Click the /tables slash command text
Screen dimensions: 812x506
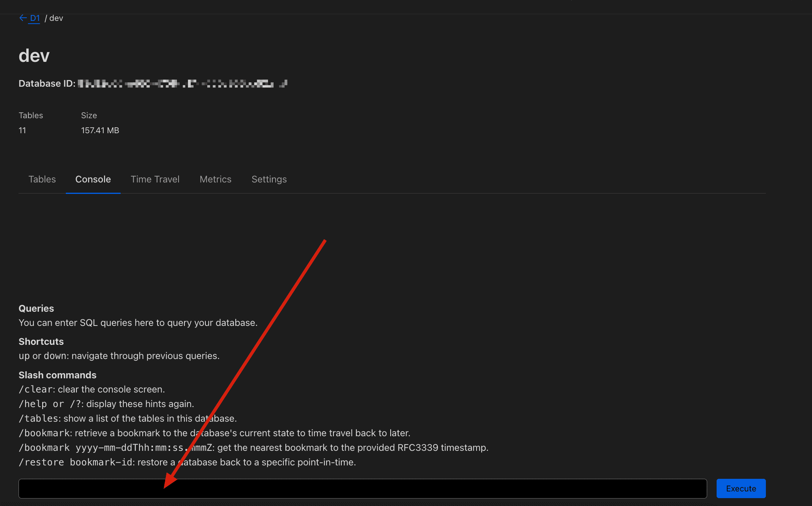pyautogui.click(x=39, y=419)
